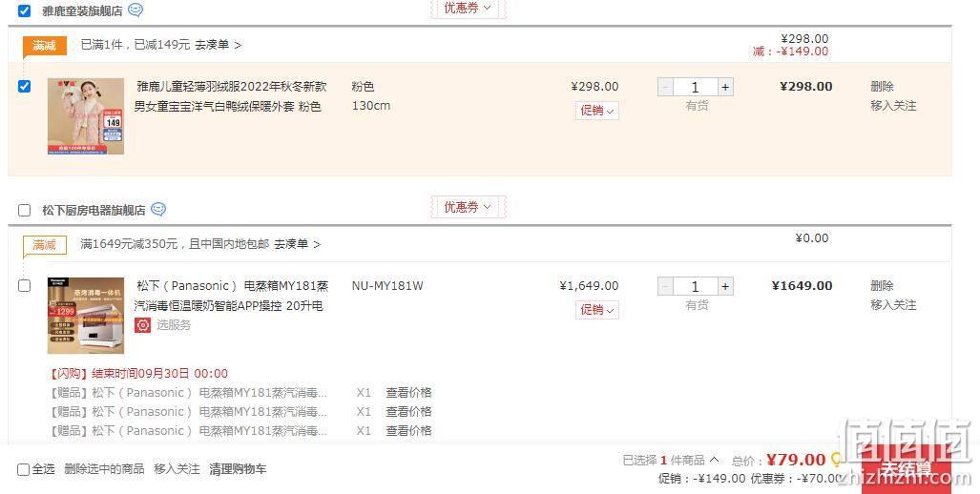The height and width of the screenshot is (494, 980).
Task: Click the red service gear icon
Action: pos(142,325)
